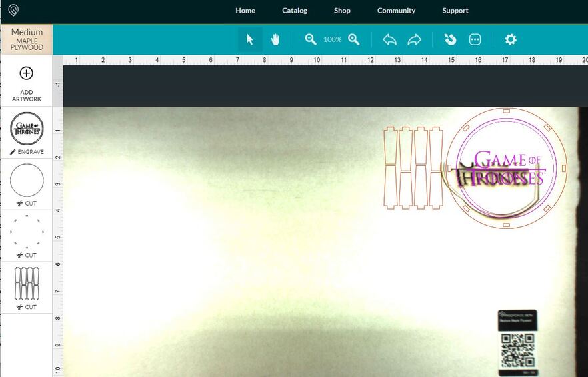Open the more options ellipsis menu
This screenshot has height=377, width=588.
[475, 39]
